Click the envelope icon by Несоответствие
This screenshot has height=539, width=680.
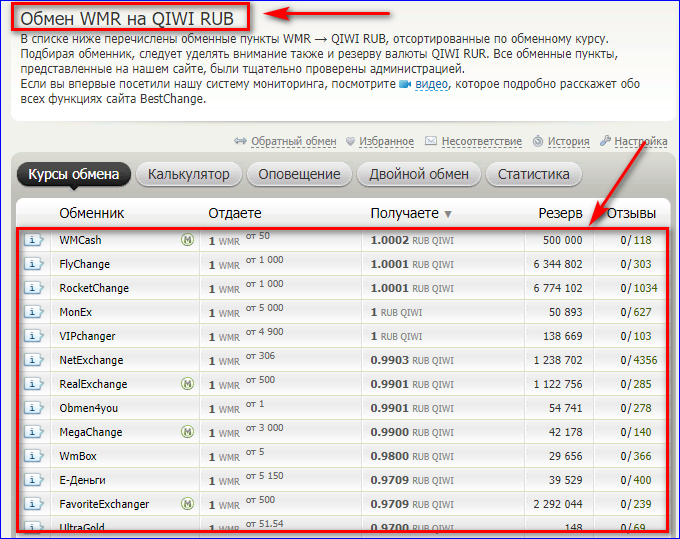431,141
